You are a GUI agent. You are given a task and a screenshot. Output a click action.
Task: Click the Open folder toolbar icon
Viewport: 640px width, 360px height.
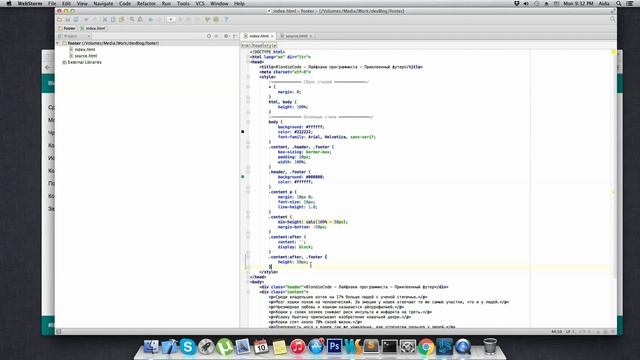60,19
